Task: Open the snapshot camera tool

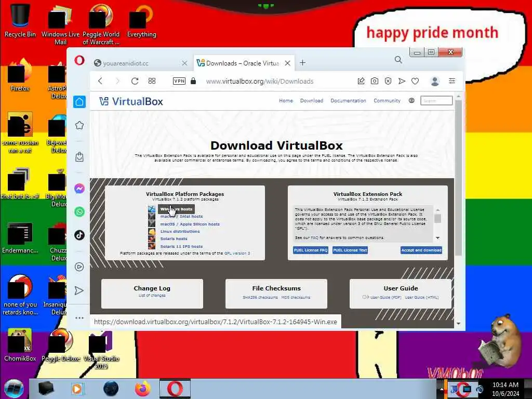Action: click(374, 81)
